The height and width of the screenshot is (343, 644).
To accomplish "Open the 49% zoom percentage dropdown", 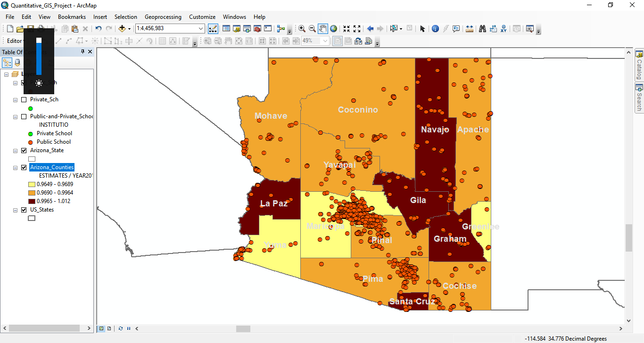I will click(325, 41).
